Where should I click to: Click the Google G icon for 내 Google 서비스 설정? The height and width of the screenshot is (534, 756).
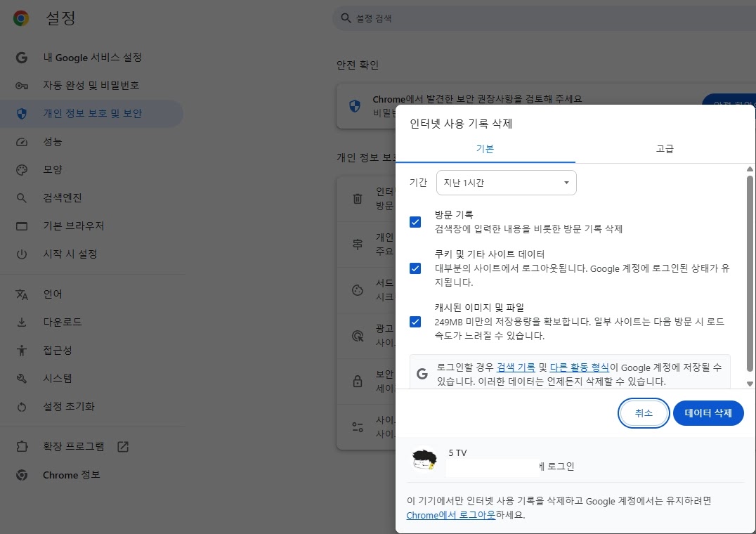22,58
